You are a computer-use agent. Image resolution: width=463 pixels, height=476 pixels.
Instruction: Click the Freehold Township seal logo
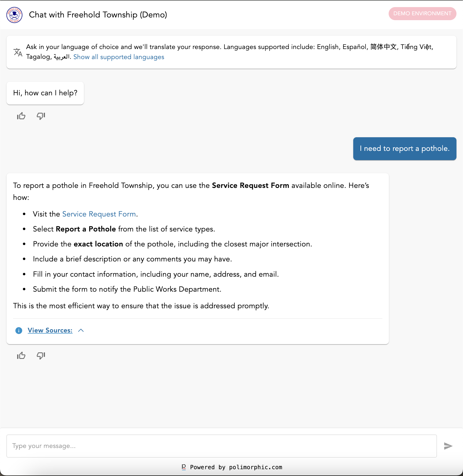[14, 15]
